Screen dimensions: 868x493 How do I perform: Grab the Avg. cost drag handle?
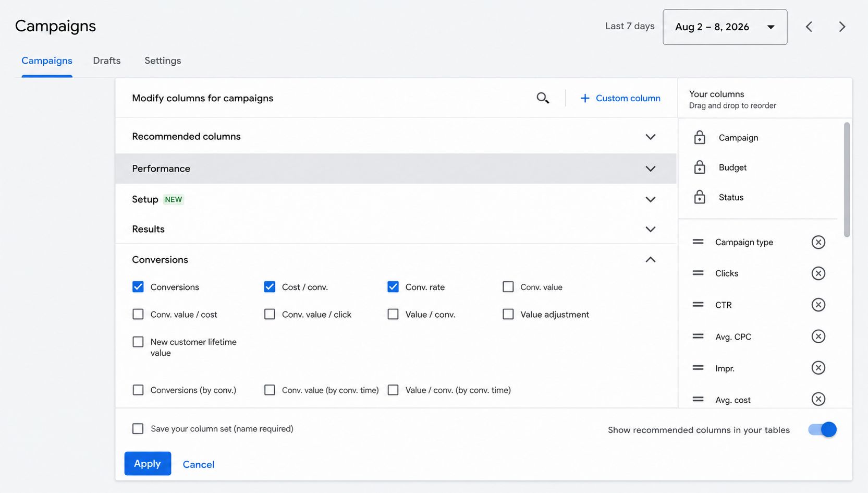coord(698,399)
